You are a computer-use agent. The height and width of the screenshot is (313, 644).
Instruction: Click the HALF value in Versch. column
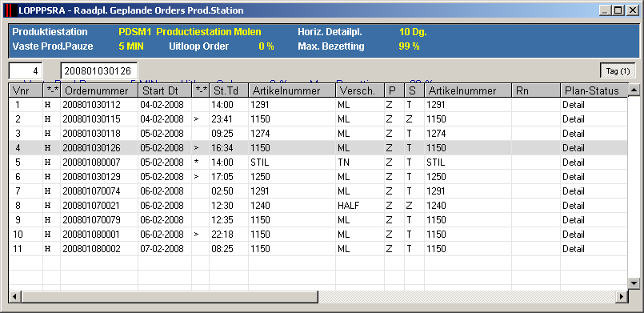click(x=348, y=206)
